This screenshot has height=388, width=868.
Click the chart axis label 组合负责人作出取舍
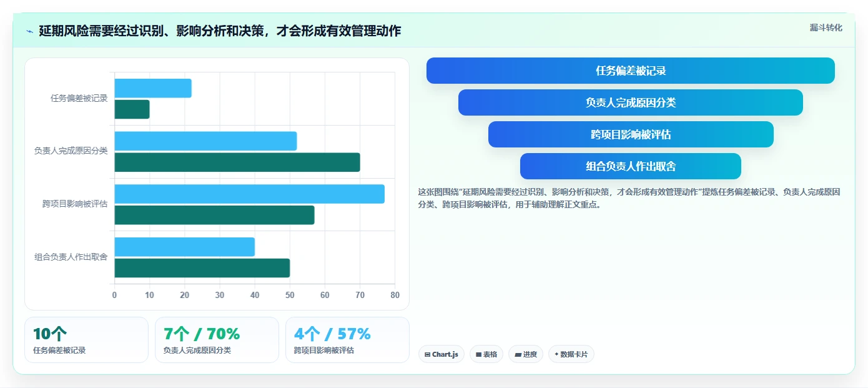click(x=71, y=257)
